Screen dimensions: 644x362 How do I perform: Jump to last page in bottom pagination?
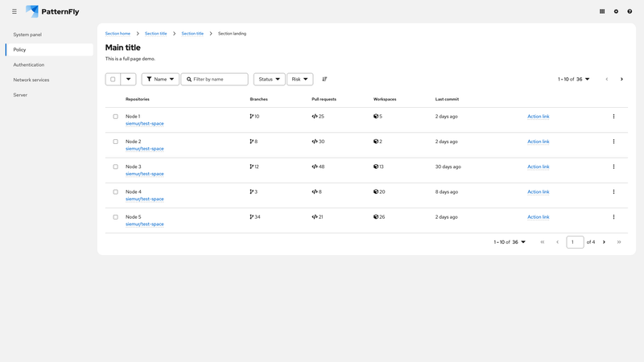point(619,242)
